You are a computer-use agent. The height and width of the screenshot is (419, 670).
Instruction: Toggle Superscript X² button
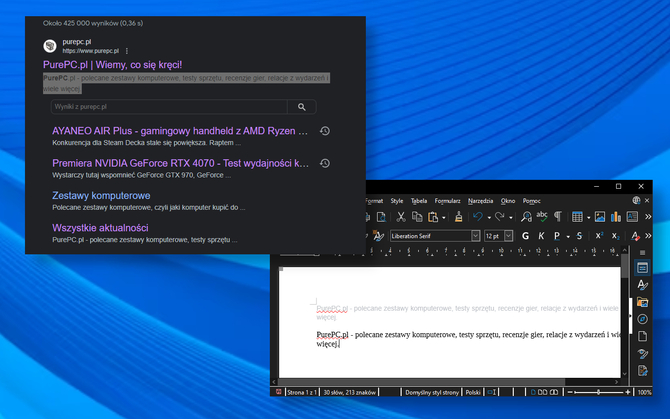[x=599, y=236]
